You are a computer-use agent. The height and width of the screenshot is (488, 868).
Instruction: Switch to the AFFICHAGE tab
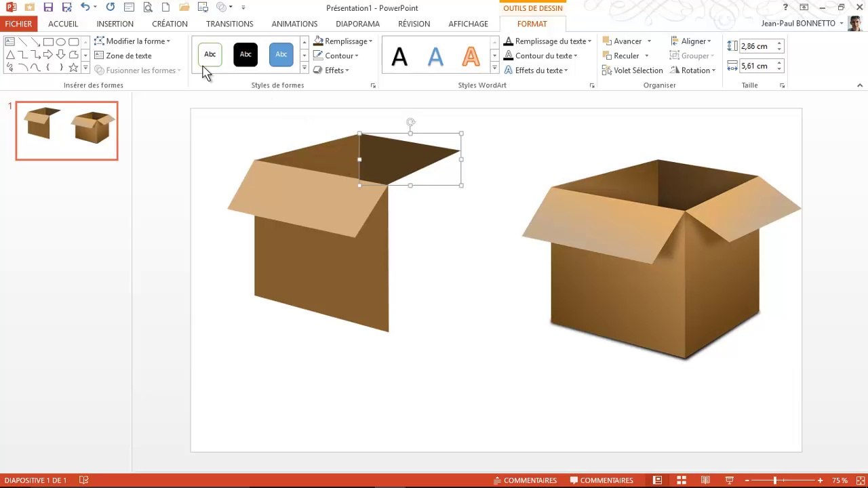[x=468, y=24]
